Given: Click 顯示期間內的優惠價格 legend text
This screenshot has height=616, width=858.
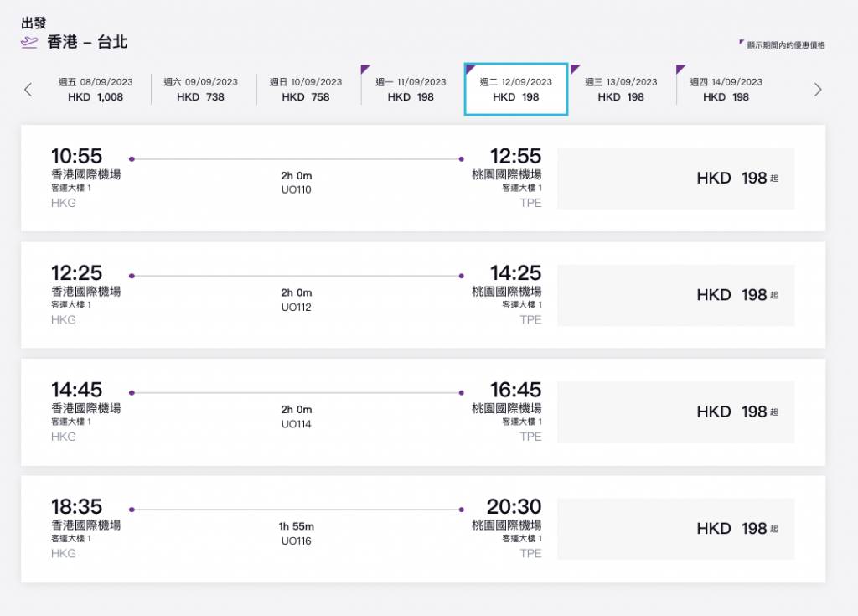Looking at the screenshot, I should (x=786, y=45).
